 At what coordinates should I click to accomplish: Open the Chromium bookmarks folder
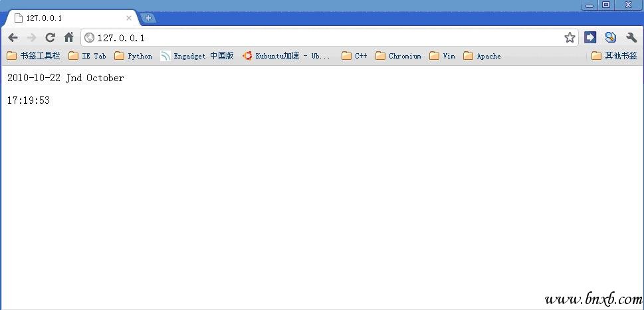click(398, 57)
